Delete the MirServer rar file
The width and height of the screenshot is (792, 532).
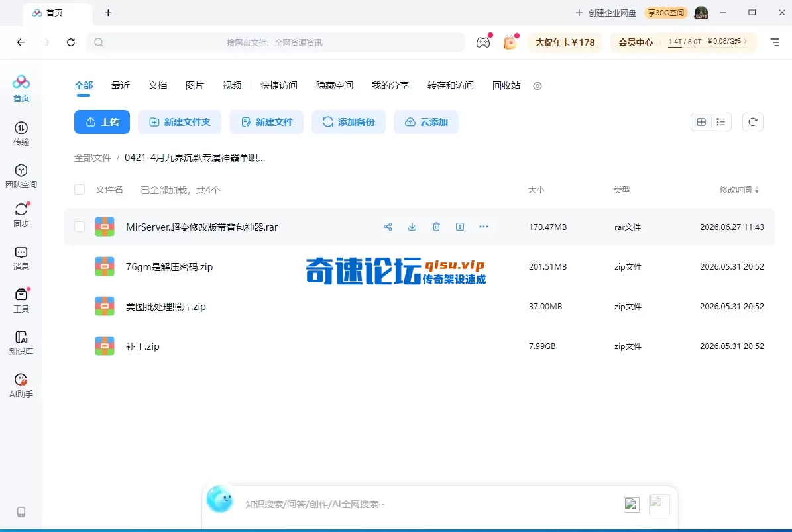pyautogui.click(x=436, y=227)
